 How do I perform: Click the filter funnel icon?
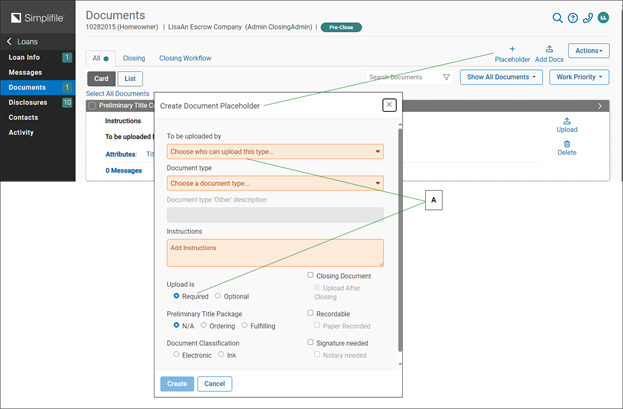(446, 77)
